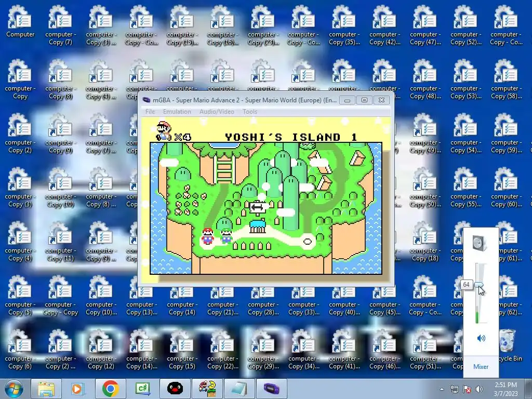The image size is (532, 399).
Task: Select 'computer - Copy (34)' desktop shortcut
Action: click(x=303, y=349)
